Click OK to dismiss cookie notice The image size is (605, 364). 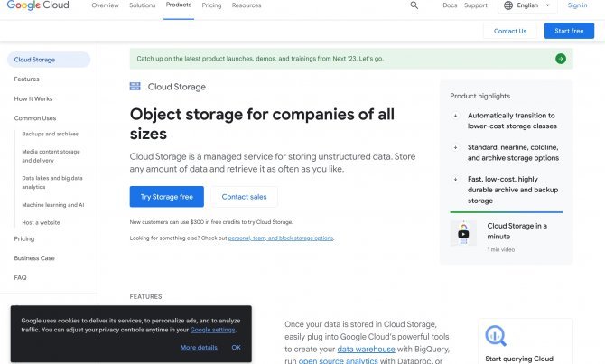point(237,348)
